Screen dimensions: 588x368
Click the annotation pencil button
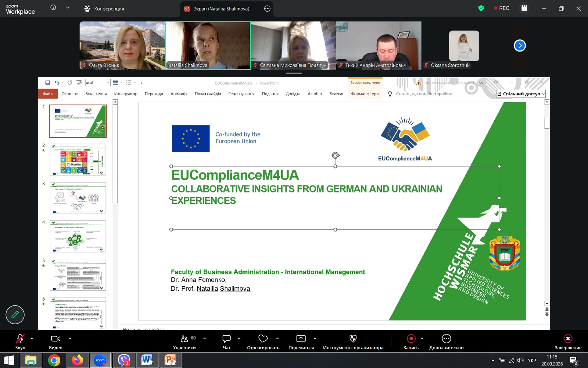tap(15, 315)
